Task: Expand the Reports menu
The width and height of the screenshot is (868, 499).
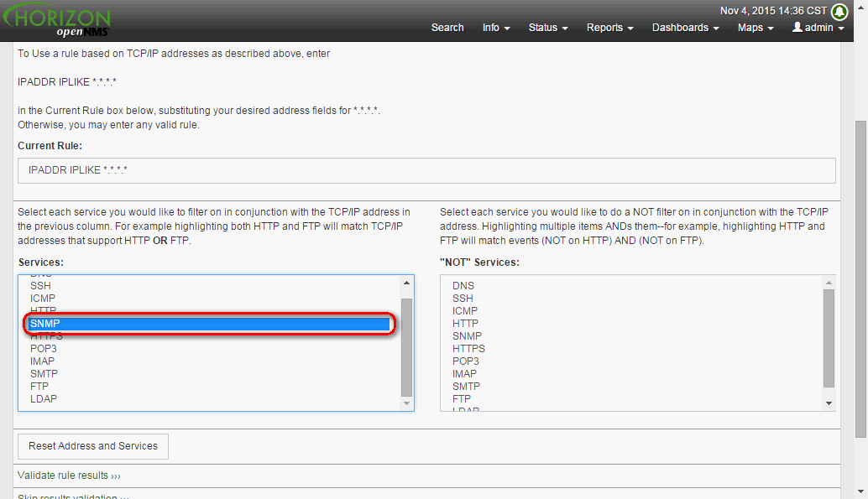Action: [x=609, y=28]
